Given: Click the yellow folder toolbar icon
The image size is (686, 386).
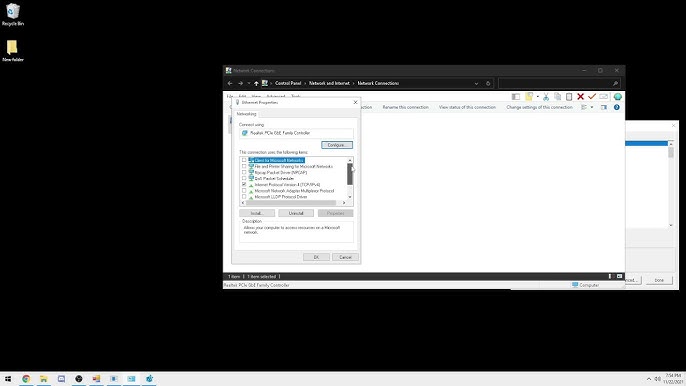Looking at the screenshot, I should (x=529, y=97).
